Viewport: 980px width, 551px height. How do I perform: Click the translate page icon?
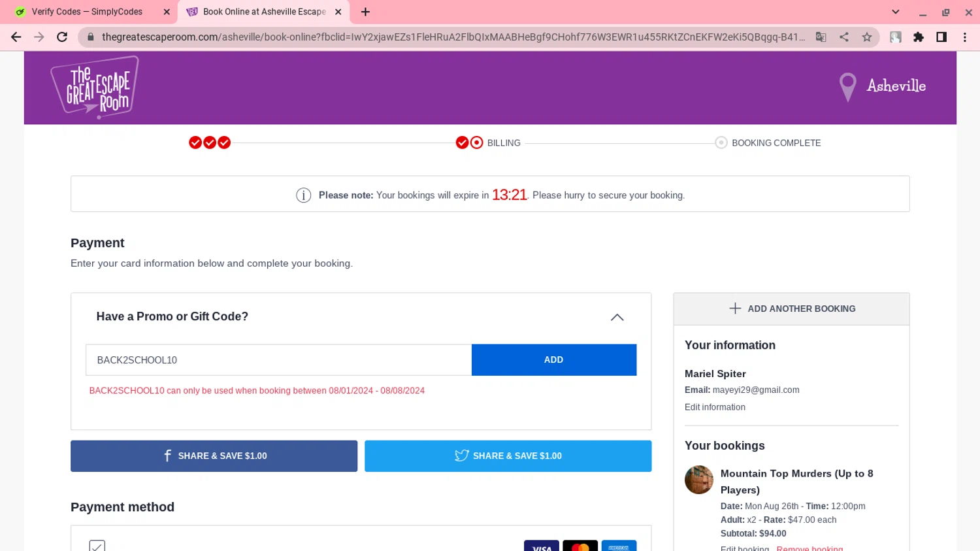point(821,37)
